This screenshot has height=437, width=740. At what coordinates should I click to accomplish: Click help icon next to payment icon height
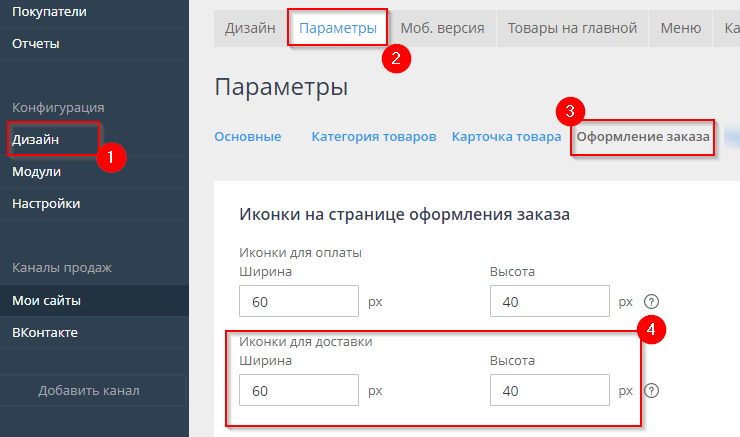pyautogui.click(x=652, y=302)
